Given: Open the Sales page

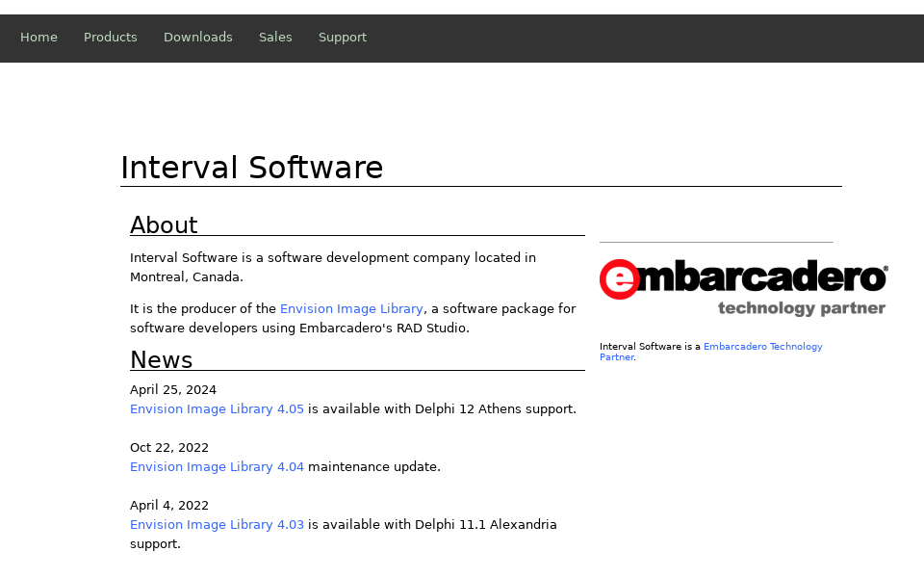Looking at the screenshot, I should (275, 37).
